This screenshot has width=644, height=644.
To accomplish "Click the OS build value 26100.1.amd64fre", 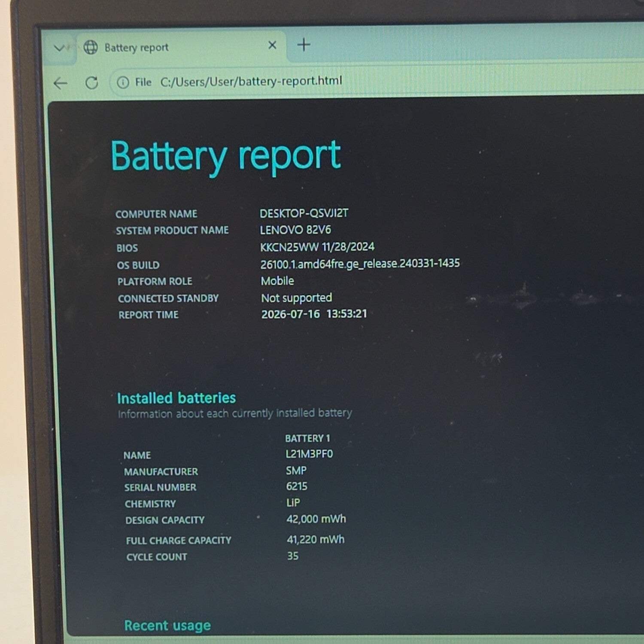I will point(360,264).
